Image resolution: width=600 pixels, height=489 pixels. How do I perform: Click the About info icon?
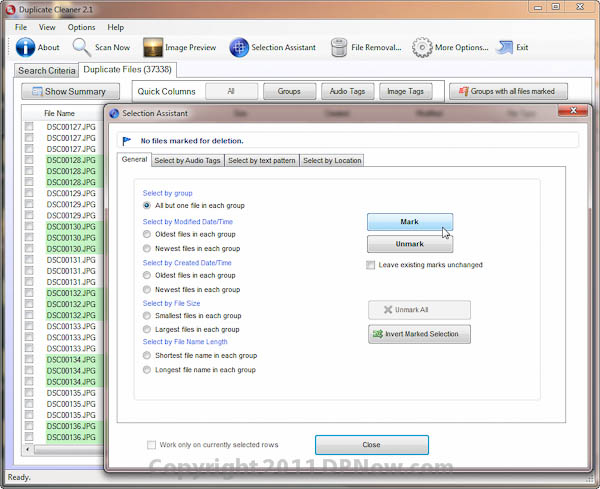point(25,47)
